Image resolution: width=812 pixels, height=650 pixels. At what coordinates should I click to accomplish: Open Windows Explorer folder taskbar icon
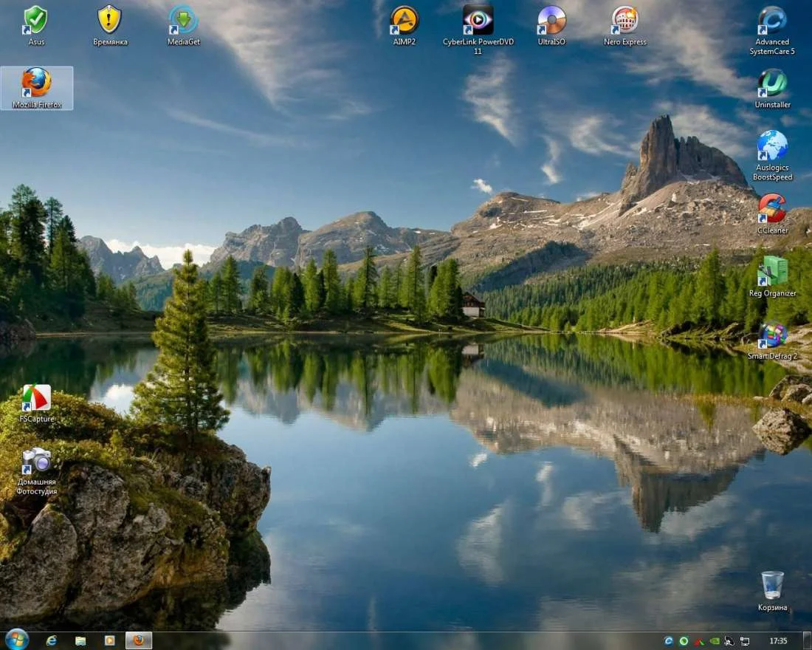(x=80, y=640)
